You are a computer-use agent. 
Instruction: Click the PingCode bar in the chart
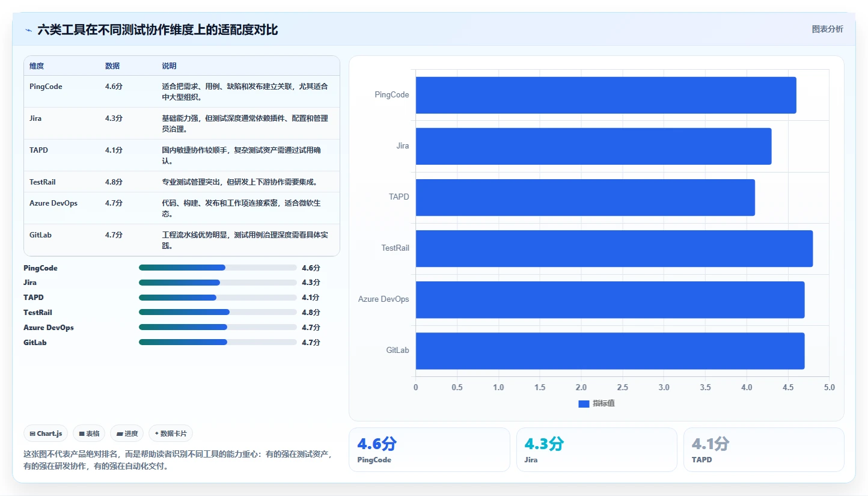pos(606,95)
